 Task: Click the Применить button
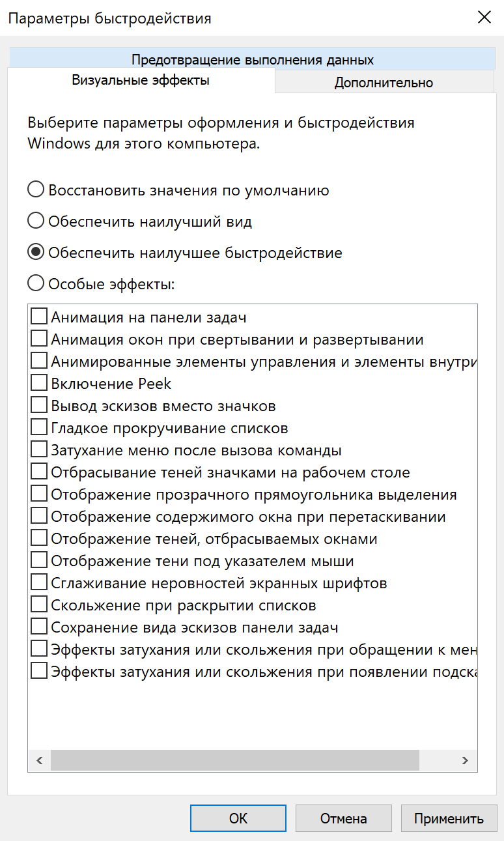(449, 818)
